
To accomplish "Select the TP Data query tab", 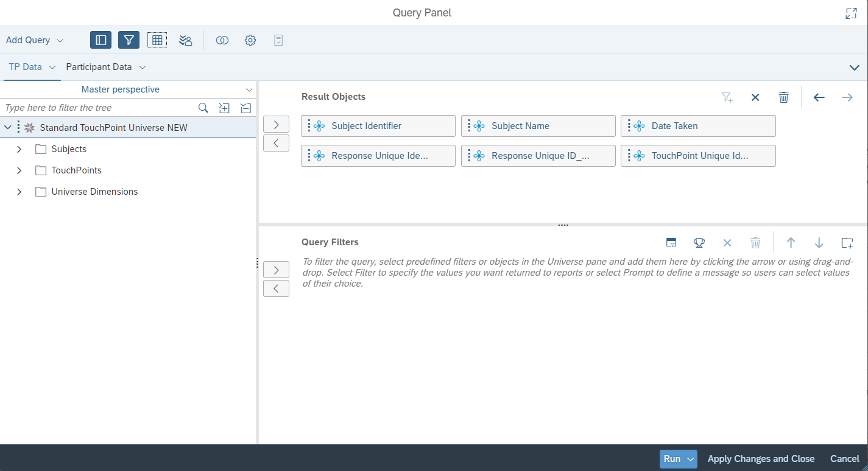I will [x=25, y=67].
